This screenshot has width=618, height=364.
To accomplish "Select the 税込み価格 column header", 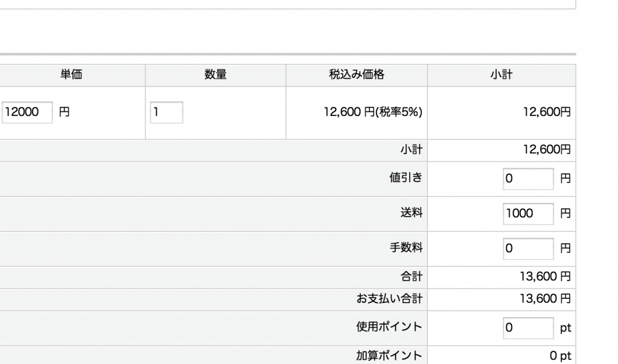I will pyautogui.click(x=356, y=75).
